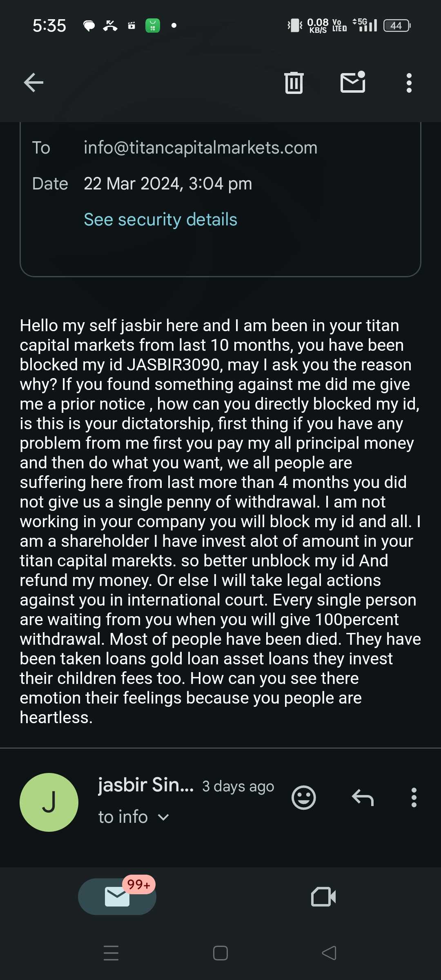Go back using the arrow icon
This screenshot has width=441, height=980.
coord(33,83)
